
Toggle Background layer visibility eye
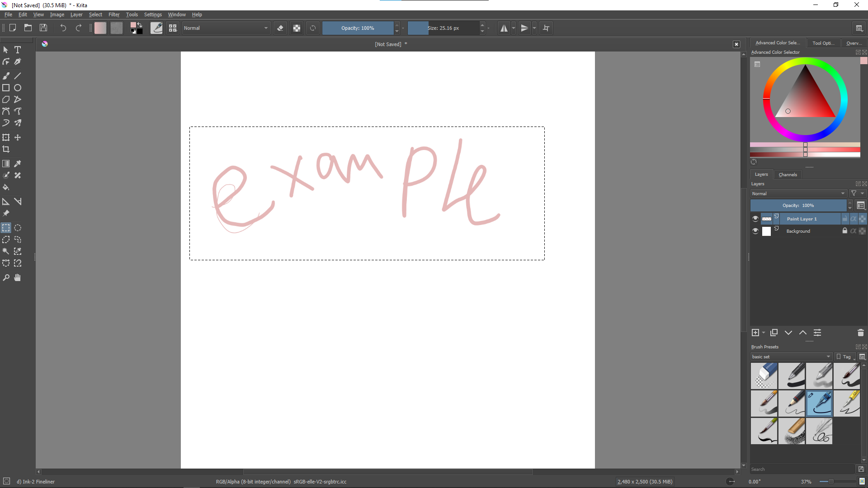point(755,231)
